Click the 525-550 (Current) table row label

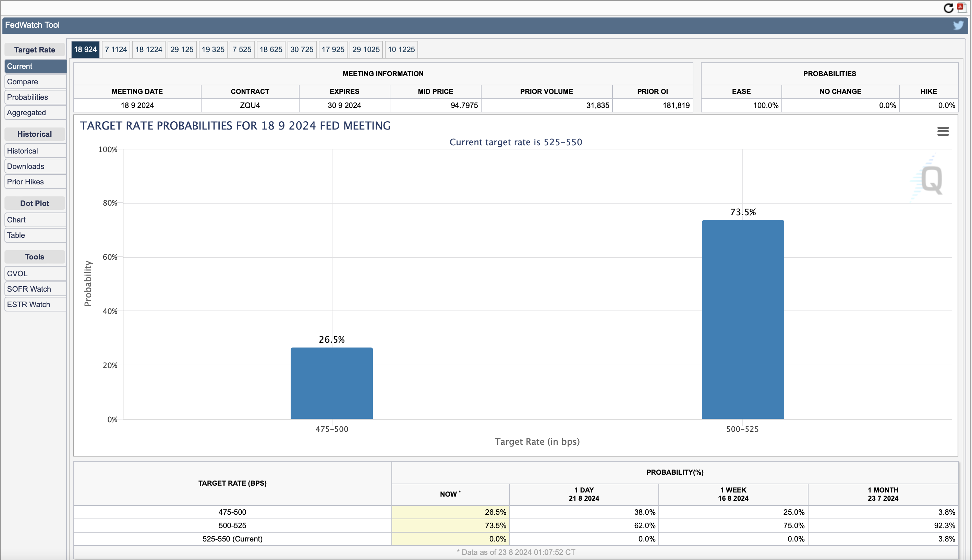232,539
